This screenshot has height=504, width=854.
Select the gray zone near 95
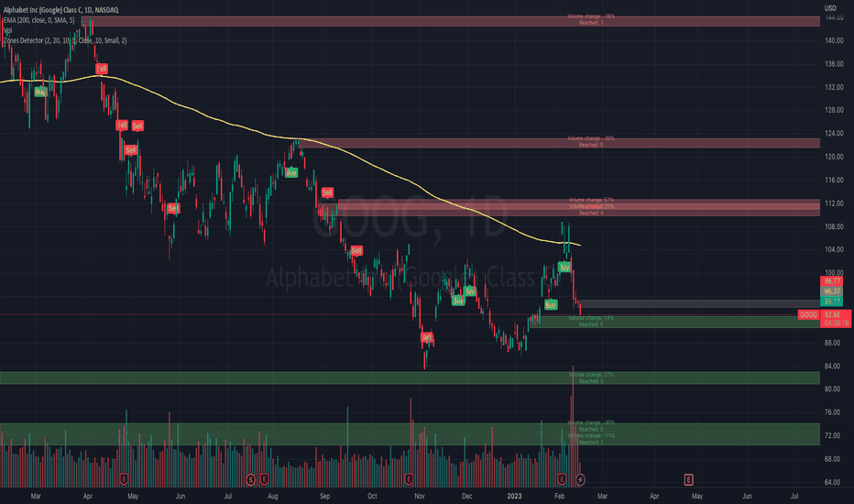[x=700, y=303]
